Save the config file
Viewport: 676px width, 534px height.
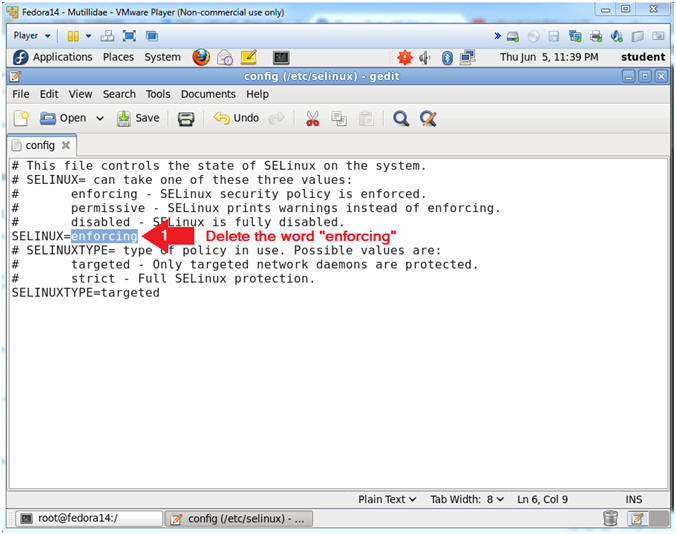coord(138,118)
